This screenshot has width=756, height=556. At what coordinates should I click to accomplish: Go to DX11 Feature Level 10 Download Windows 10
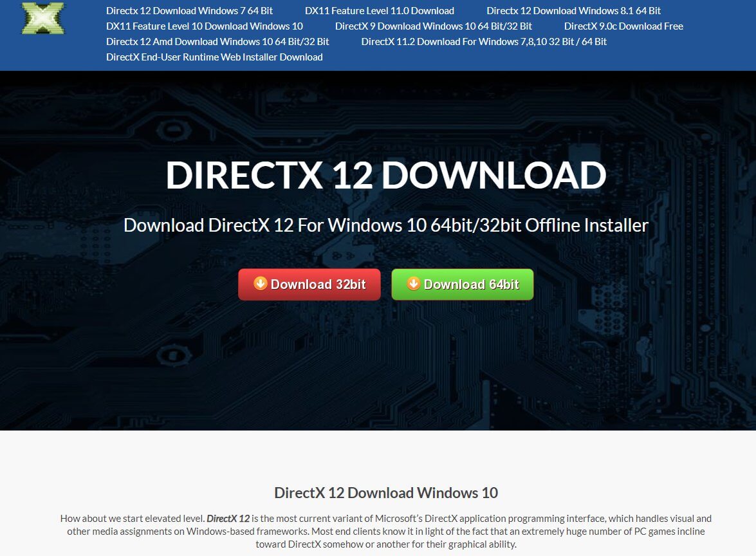[205, 26]
